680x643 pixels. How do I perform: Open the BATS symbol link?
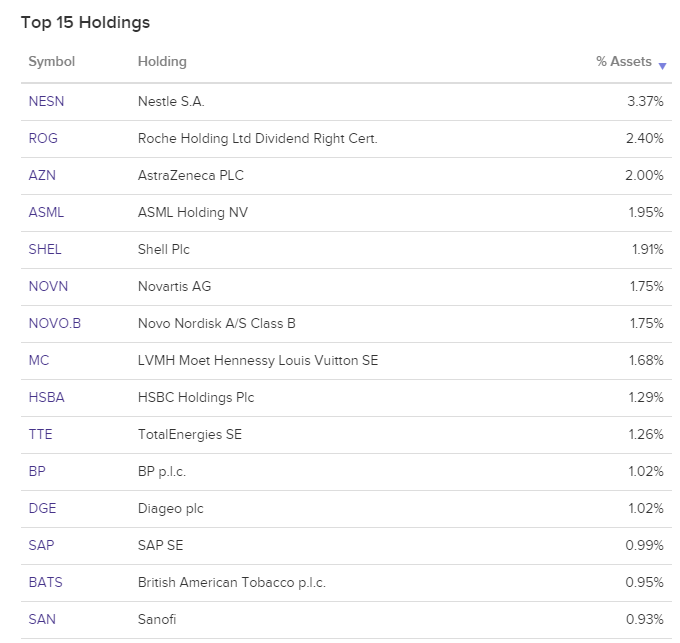[46, 582]
